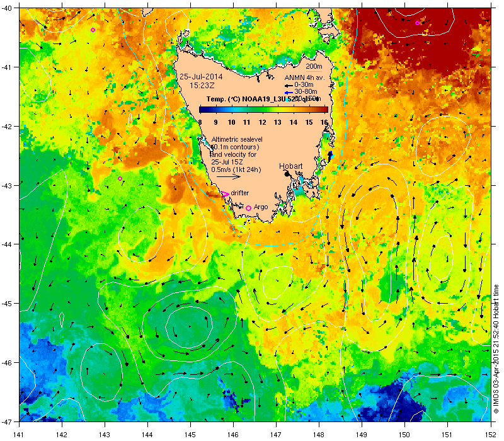The image size is (504, 441).
Task: Click the colorbar tick label 16
Action: tap(324, 122)
